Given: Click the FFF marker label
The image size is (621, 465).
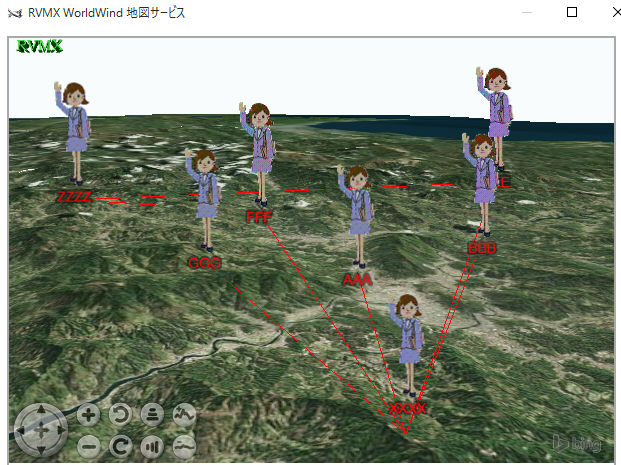Looking at the screenshot, I should (259, 216).
